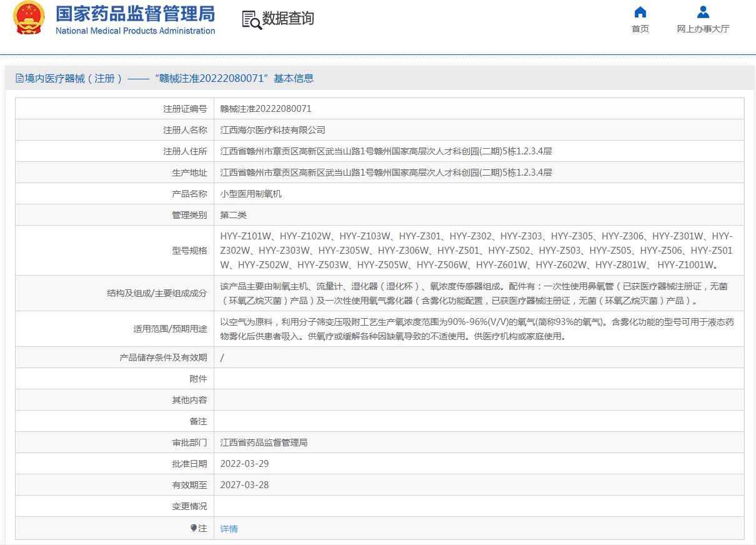Click the blue house home icon
756x545 pixels.
coord(640,12)
